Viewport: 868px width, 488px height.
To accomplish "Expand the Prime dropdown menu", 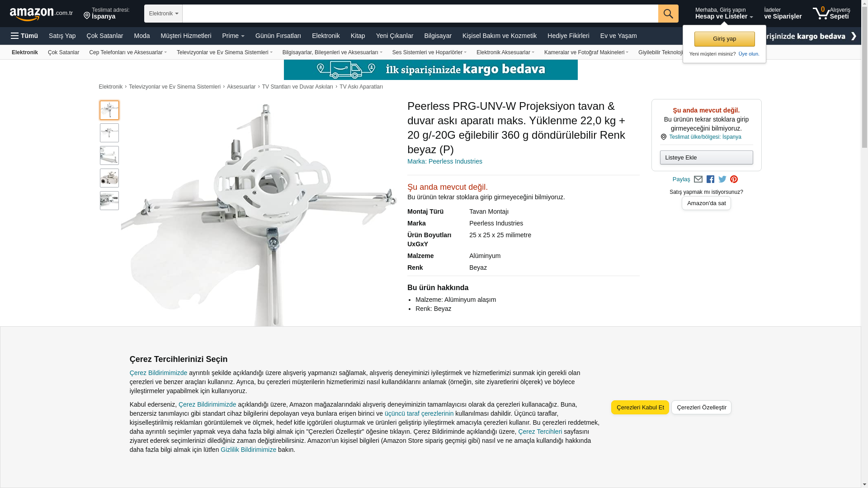I will point(233,36).
